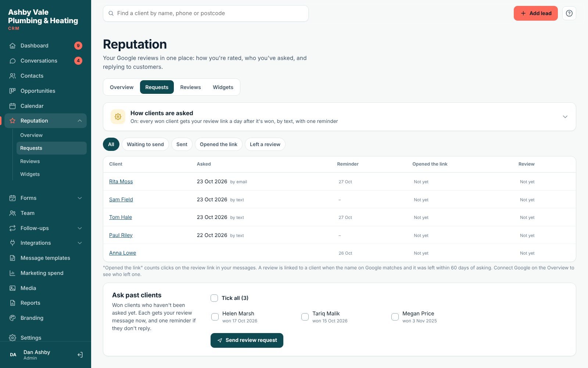This screenshot has width=588, height=368.
Task: Click the Forms icon in sidebar
Action: tap(12, 198)
